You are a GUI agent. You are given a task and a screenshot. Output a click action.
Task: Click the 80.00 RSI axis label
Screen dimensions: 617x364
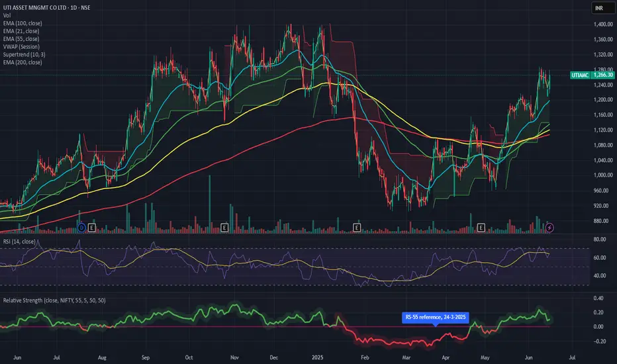[600, 240]
